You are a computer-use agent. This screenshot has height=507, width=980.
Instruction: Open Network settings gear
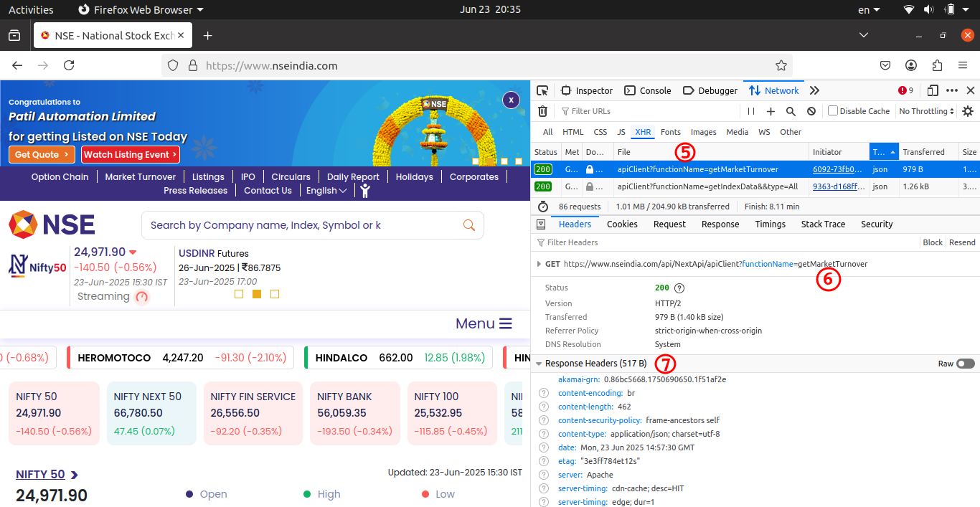click(968, 111)
